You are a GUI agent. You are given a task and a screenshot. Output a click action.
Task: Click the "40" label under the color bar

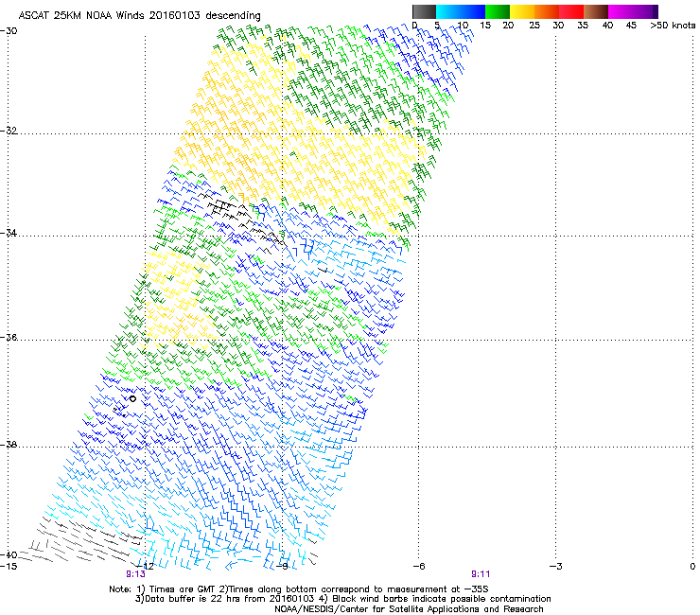point(607,26)
